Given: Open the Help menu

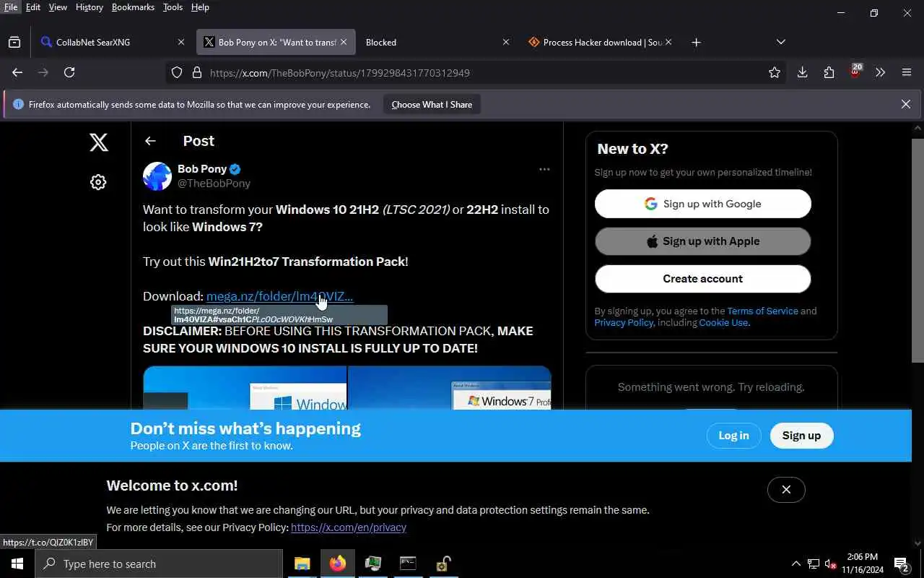Looking at the screenshot, I should (200, 7).
